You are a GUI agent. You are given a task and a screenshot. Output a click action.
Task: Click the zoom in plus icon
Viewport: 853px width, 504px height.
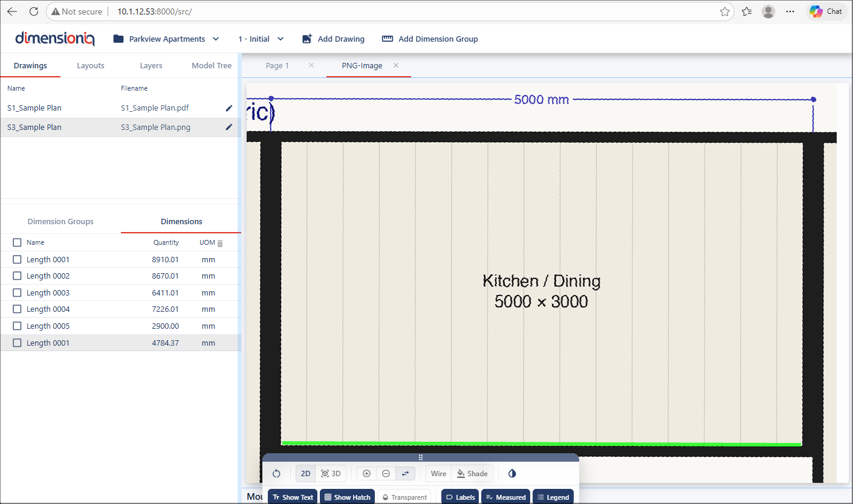pos(366,474)
